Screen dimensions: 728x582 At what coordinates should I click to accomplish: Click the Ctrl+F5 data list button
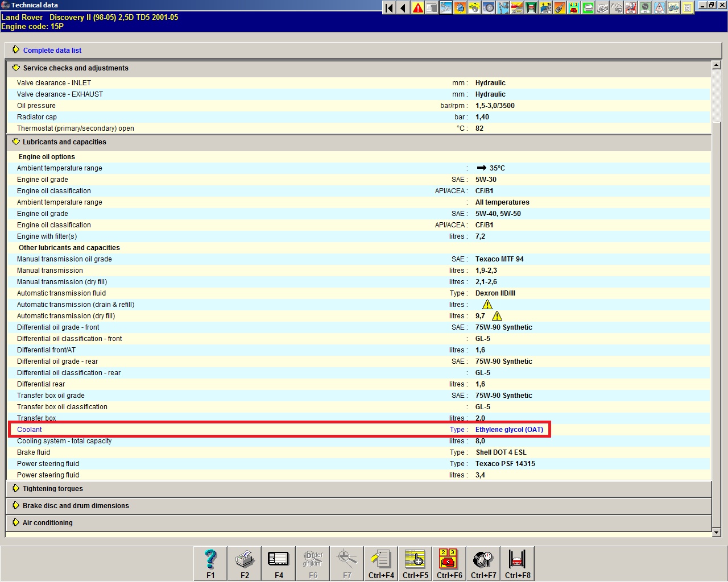(x=415, y=563)
